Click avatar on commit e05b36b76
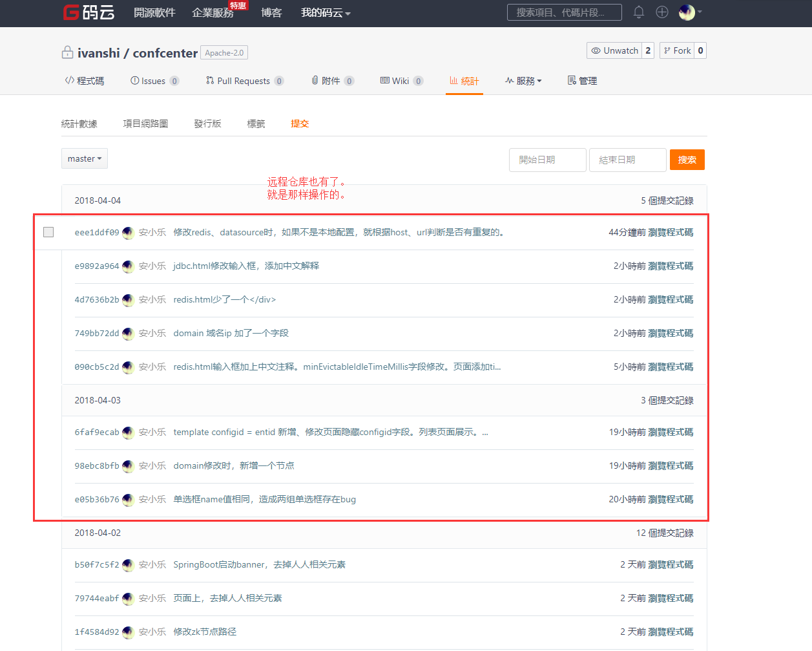 tap(128, 499)
